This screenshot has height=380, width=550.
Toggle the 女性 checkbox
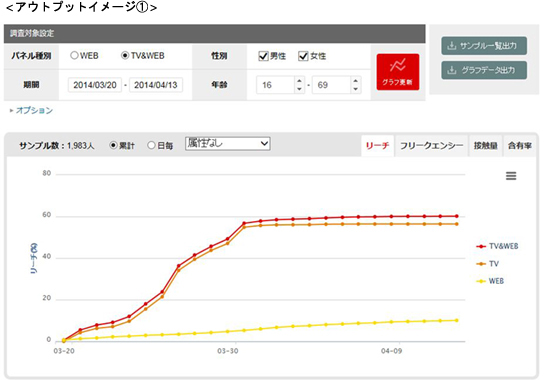click(303, 56)
